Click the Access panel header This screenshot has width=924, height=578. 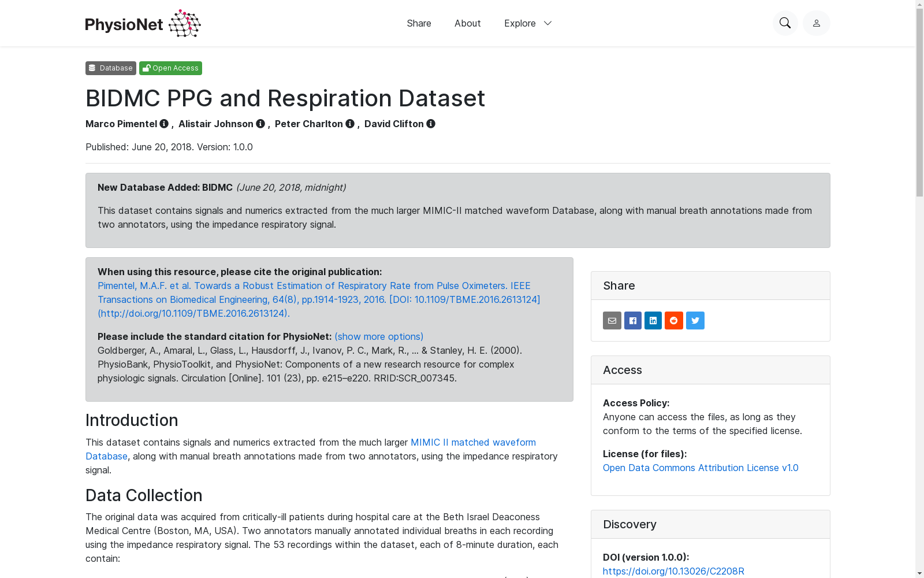pos(710,370)
